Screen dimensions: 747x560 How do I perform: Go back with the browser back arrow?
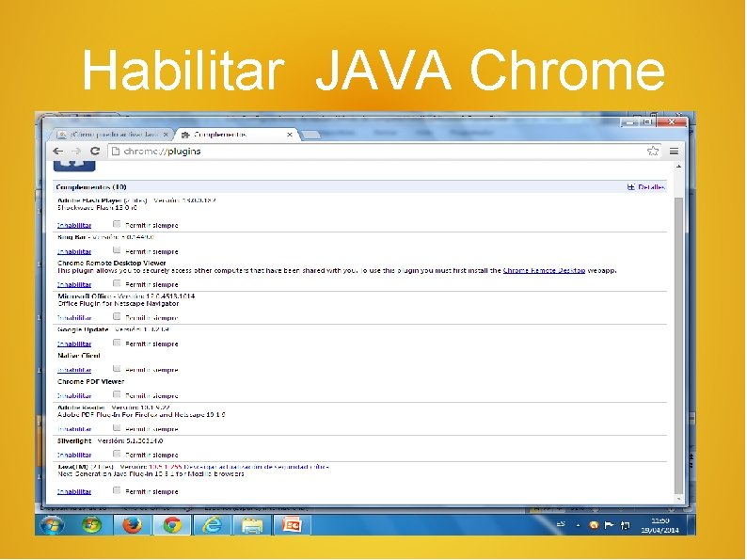(x=58, y=152)
